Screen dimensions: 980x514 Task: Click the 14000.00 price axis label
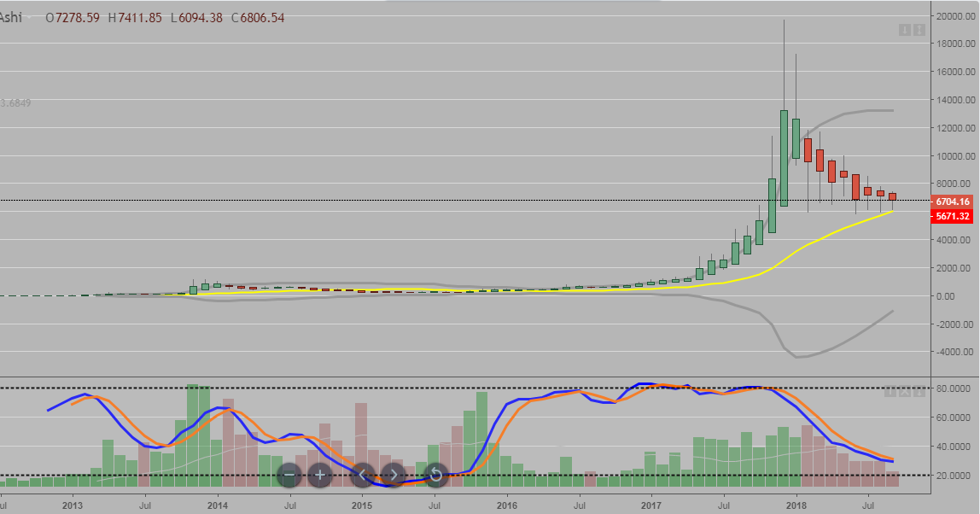(955, 99)
